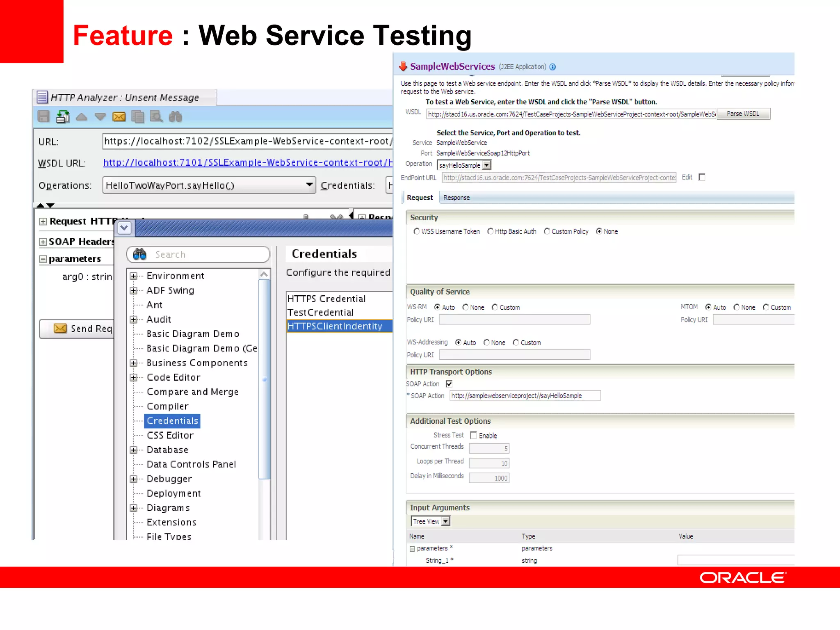Click the save-all icon in HTTP Analyzer toolbar
Image resolution: width=840 pixels, height=630 pixels.
63,117
